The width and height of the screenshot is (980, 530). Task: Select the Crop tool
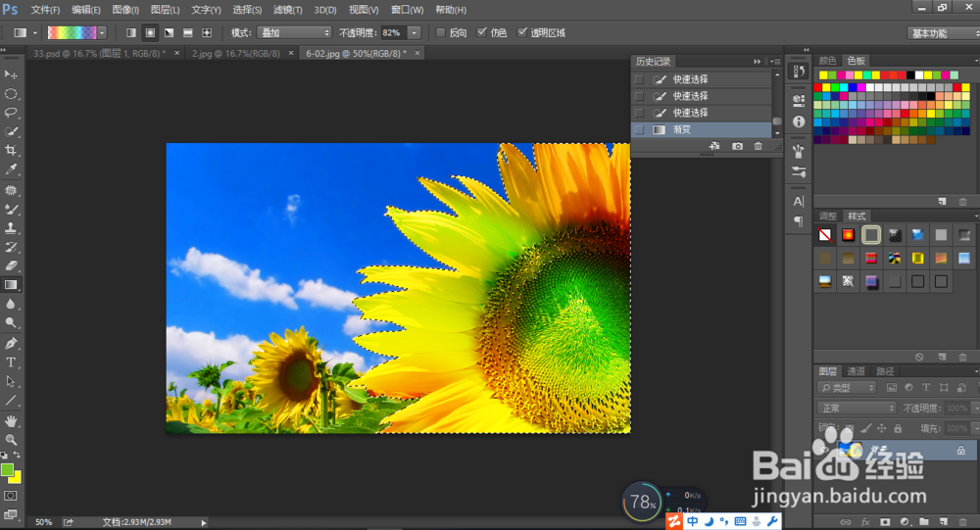point(11,151)
